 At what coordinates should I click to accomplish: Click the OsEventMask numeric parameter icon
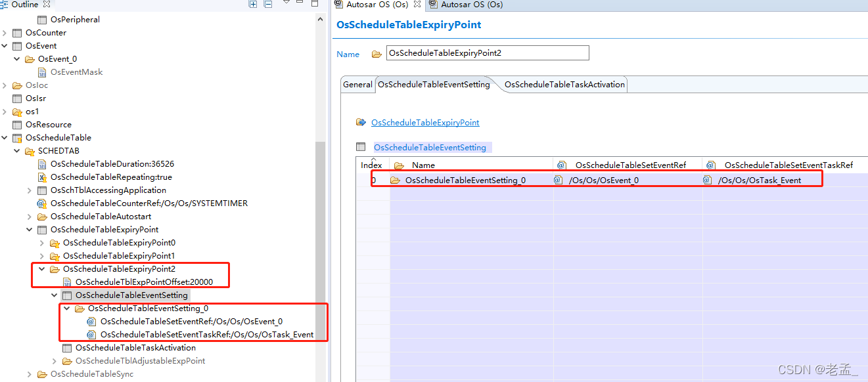pyautogui.click(x=43, y=72)
